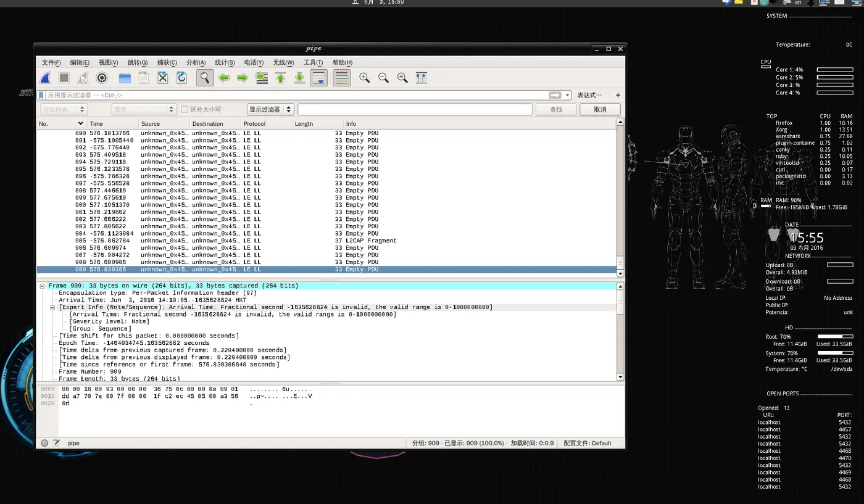Click the 表达式 expression button
This screenshot has height=504, width=864.
(x=589, y=95)
